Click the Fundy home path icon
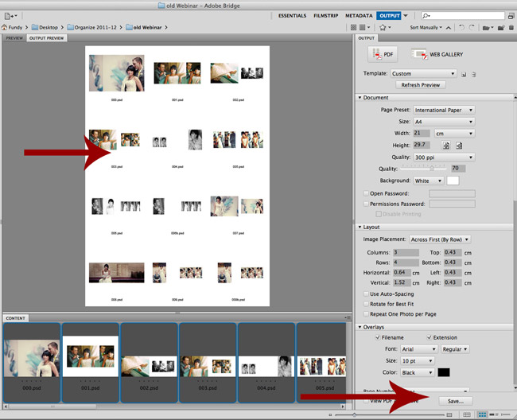 point(4,27)
